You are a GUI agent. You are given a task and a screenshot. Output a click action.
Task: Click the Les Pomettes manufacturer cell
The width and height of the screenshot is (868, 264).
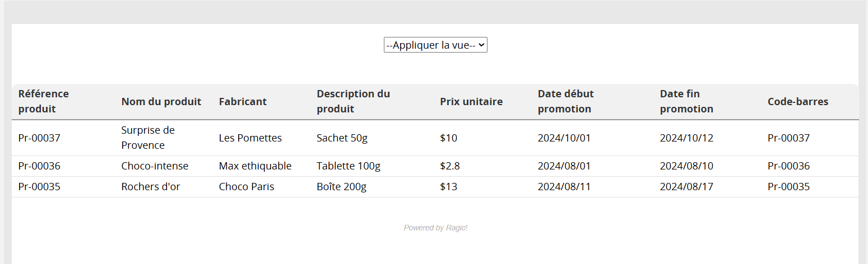pyautogui.click(x=250, y=138)
